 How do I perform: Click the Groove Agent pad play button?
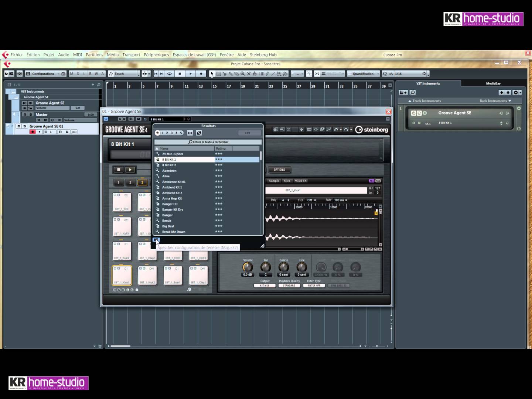pyautogui.click(x=130, y=170)
